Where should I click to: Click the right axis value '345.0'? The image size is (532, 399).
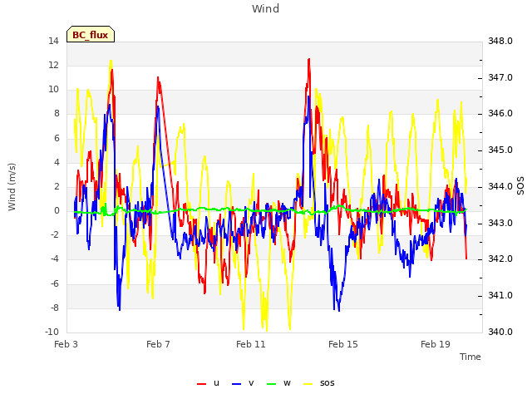click(500, 150)
